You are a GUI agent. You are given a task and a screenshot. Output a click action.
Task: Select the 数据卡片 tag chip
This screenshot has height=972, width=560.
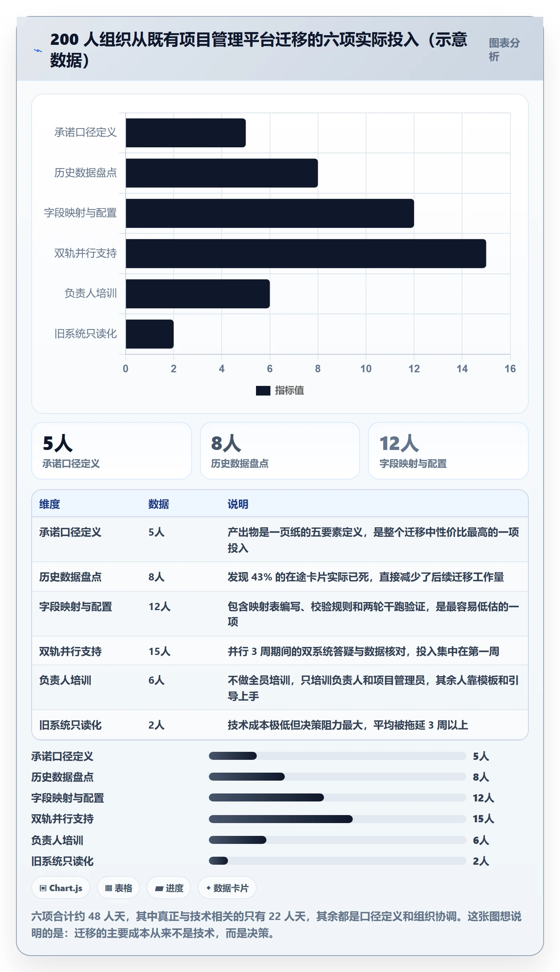click(227, 888)
